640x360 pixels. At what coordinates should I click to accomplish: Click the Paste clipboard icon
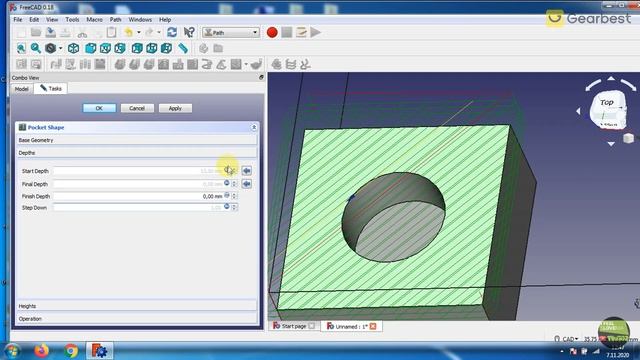pyautogui.click(x=111, y=32)
